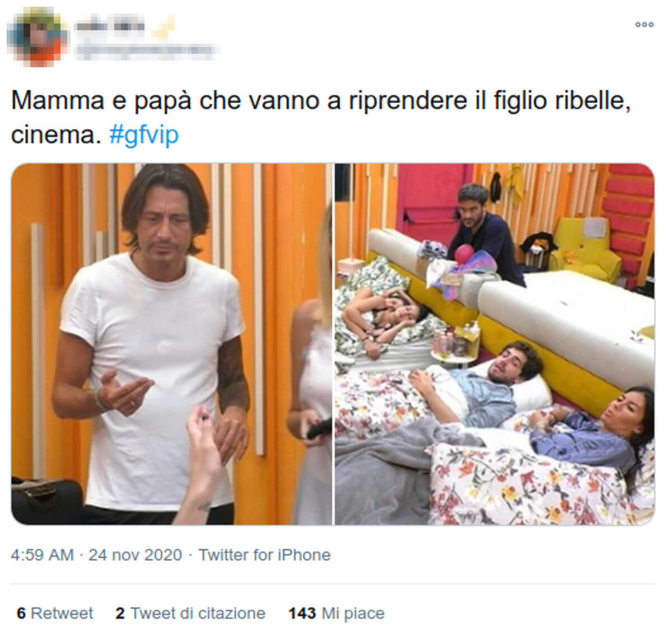Open the #gfvip hashtag link
This screenshot has width=672, height=634.
pyautogui.click(x=144, y=135)
